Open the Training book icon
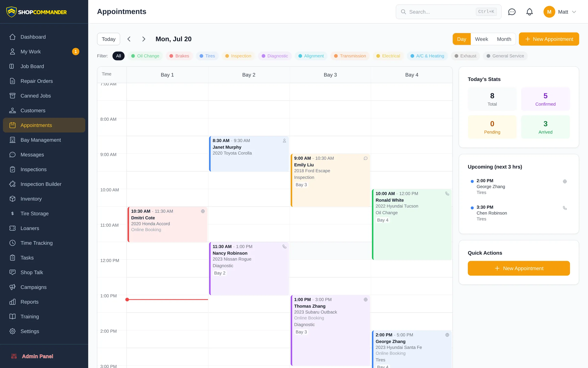 [x=12, y=316]
